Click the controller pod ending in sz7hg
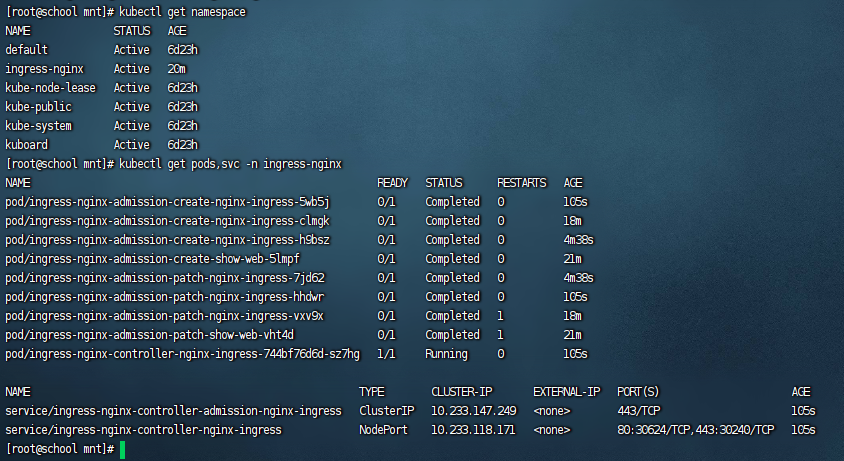The height and width of the screenshot is (461, 844). 182,354
